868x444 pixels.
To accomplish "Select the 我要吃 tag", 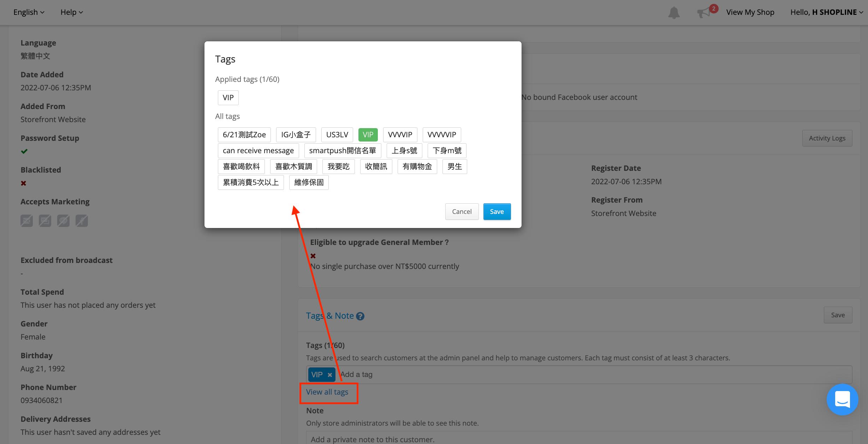I will (338, 166).
